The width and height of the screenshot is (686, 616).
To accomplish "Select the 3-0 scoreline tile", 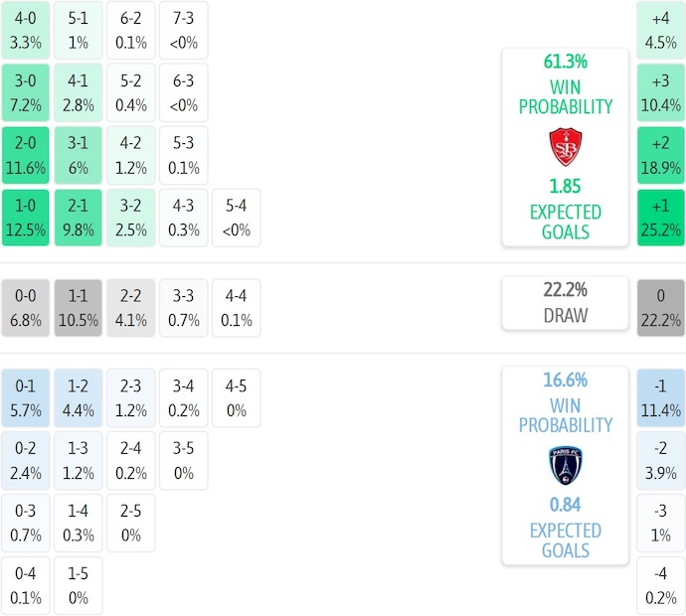I will point(25,92).
